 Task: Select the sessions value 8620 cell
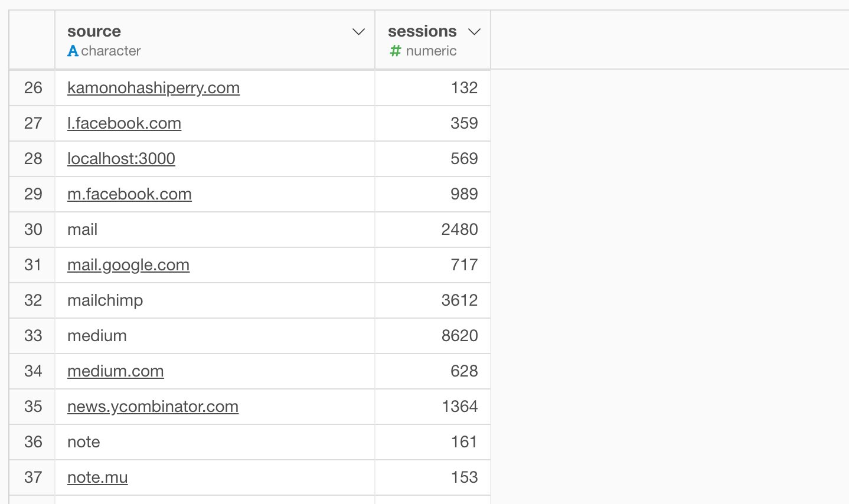pos(433,336)
